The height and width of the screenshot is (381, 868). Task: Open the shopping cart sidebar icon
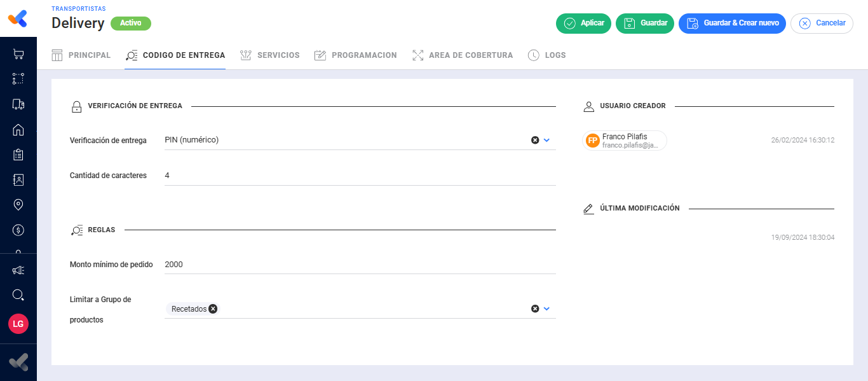(18, 55)
